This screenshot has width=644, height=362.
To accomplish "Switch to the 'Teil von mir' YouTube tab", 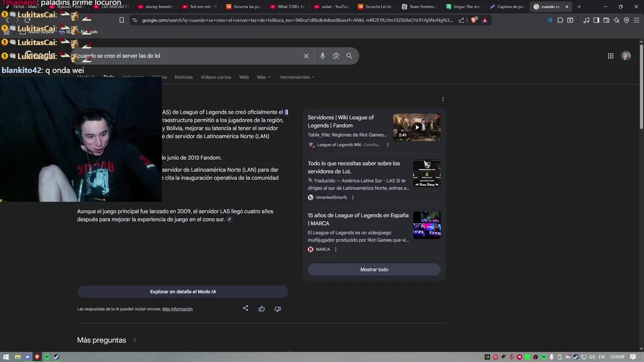I will pos(200,7).
